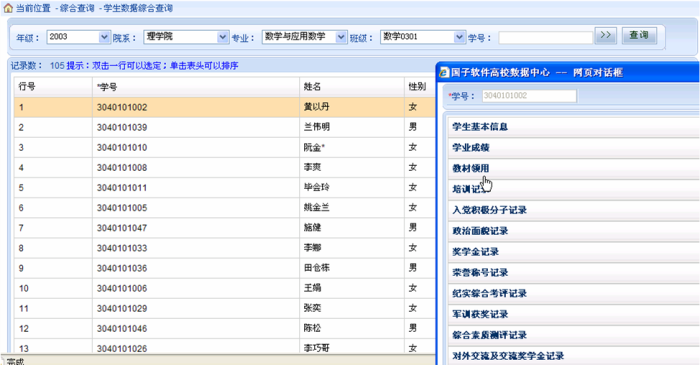Open the 班级 dropdown showing 数学0301

click(x=422, y=37)
